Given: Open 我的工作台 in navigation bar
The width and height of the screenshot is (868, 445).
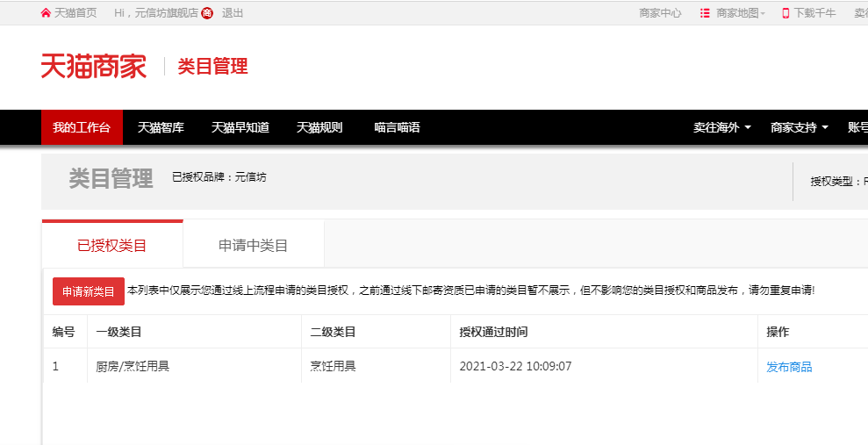Looking at the screenshot, I should (x=82, y=127).
